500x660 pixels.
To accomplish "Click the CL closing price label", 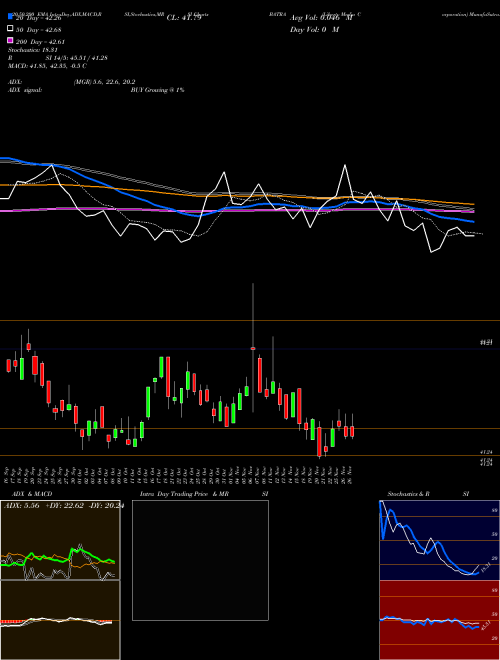I will [x=184, y=18].
